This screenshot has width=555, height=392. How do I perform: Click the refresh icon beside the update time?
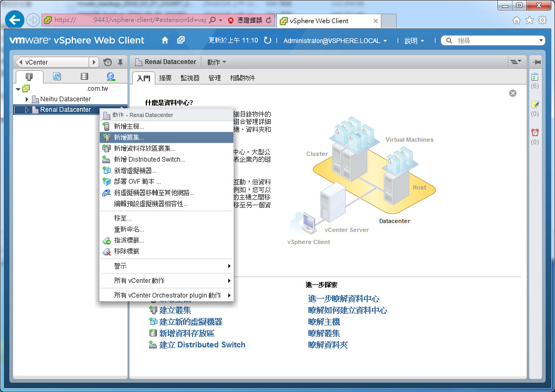pos(267,40)
